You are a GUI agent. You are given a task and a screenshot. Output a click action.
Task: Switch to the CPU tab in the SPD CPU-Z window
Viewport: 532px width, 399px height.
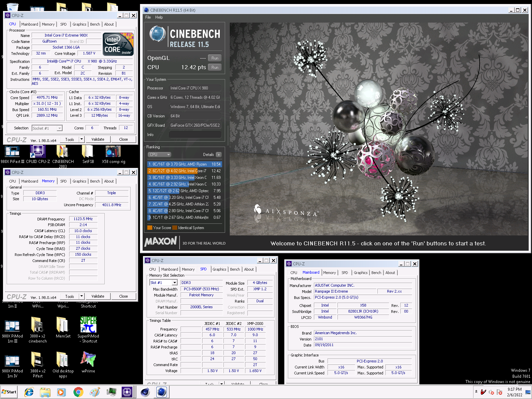pos(152,269)
